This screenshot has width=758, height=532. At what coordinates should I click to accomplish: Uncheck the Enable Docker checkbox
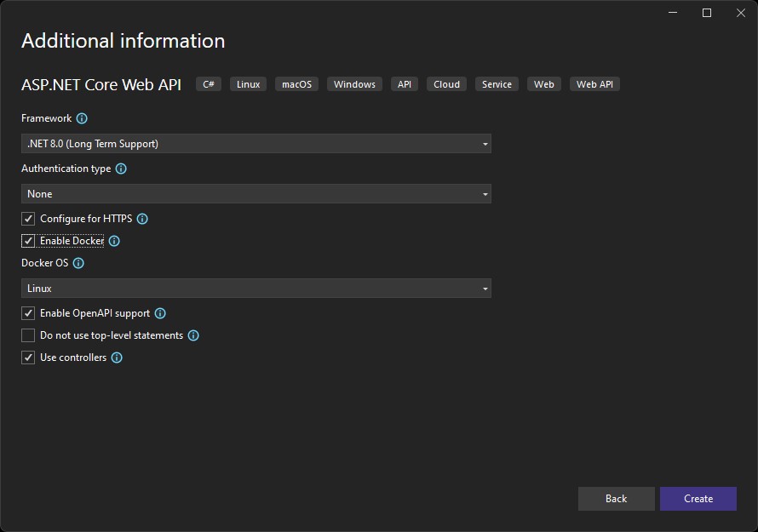(x=28, y=241)
